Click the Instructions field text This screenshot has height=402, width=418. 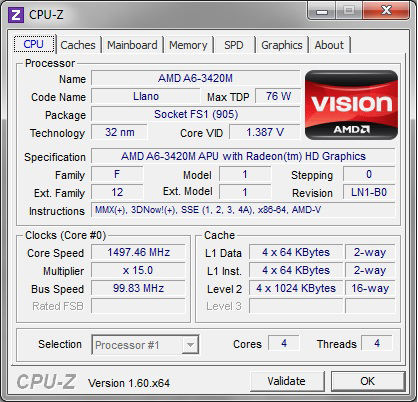click(243, 210)
